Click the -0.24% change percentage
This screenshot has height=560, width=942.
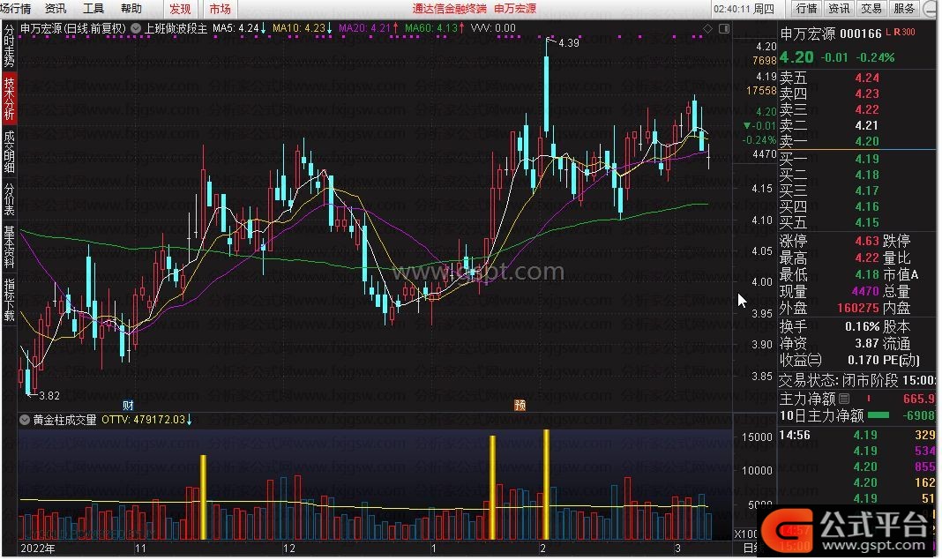pyautogui.click(x=875, y=57)
